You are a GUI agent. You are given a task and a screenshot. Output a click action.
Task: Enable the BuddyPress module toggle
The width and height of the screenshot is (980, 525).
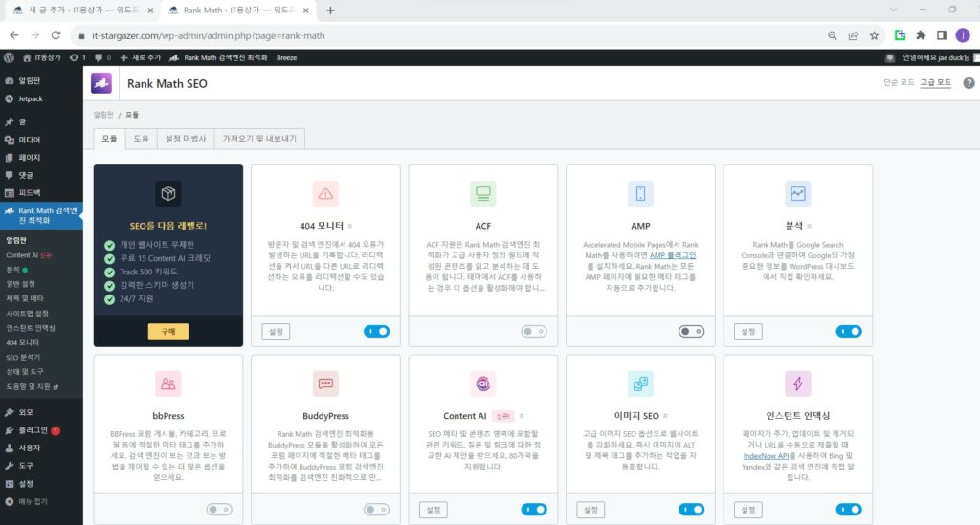click(x=376, y=510)
